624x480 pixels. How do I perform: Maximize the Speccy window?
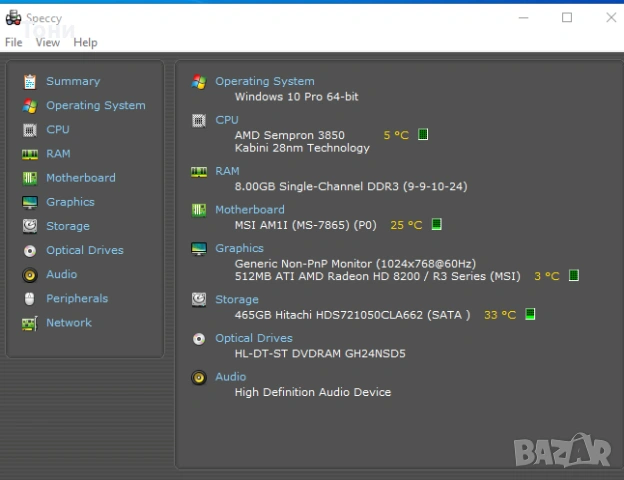tap(567, 18)
